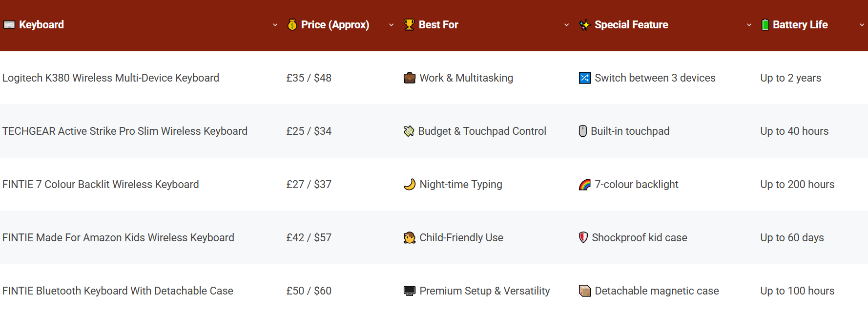The image size is (868, 316).
Task: Click the keyboard icon in header
Action: tap(9, 25)
